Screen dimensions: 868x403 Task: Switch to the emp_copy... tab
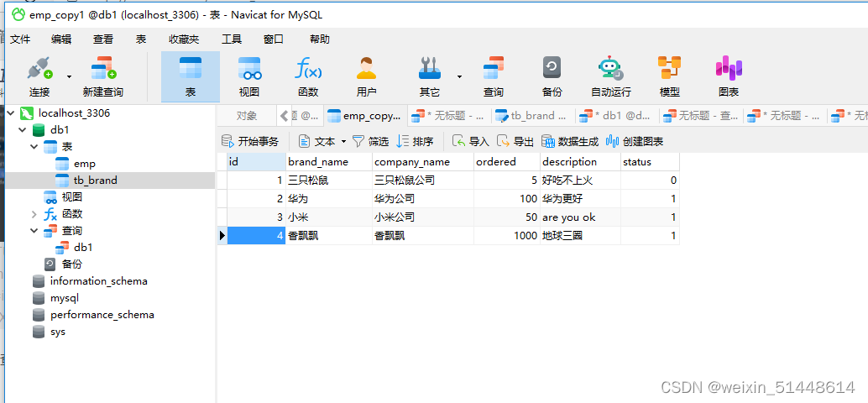tap(365, 116)
